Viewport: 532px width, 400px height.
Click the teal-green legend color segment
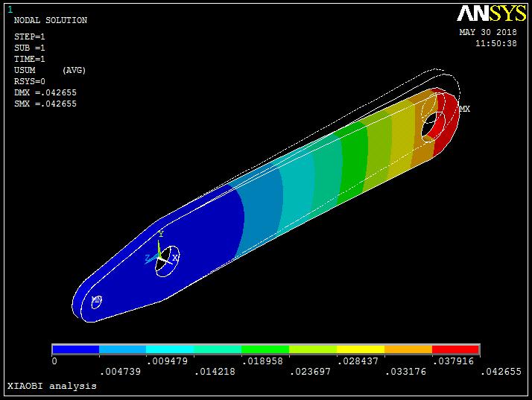[218, 349]
